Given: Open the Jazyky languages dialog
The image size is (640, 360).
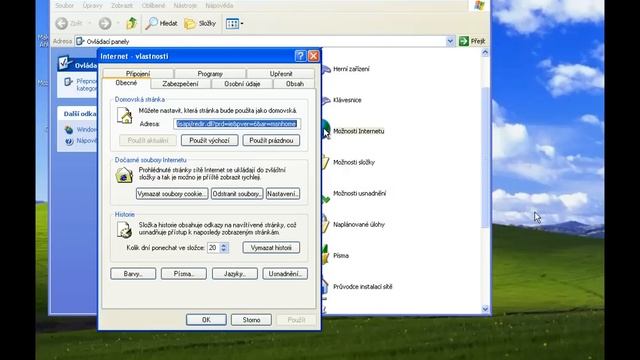Looking at the screenshot, I should pyautogui.click(x=235, y=274).
